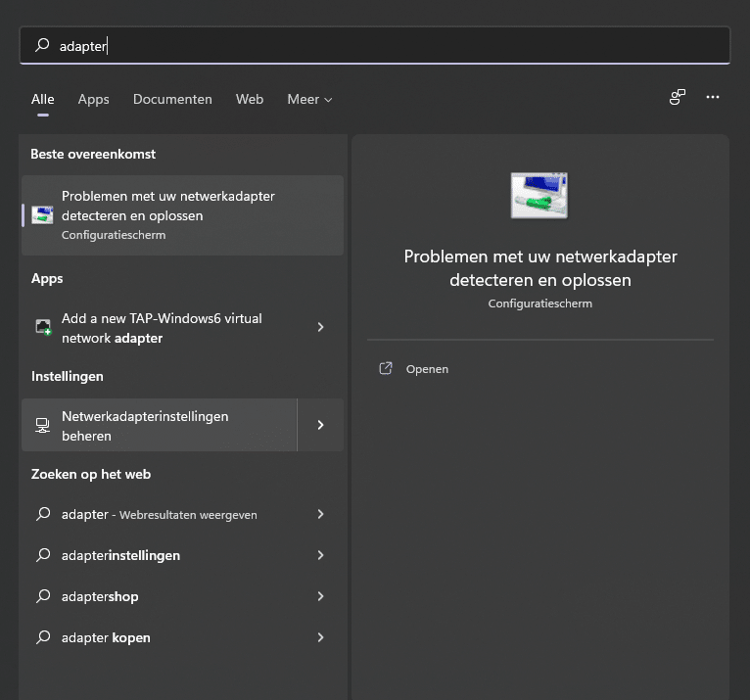Switch to the Apps filter tab
Screen dimensions: 750x700
(94, 99)
